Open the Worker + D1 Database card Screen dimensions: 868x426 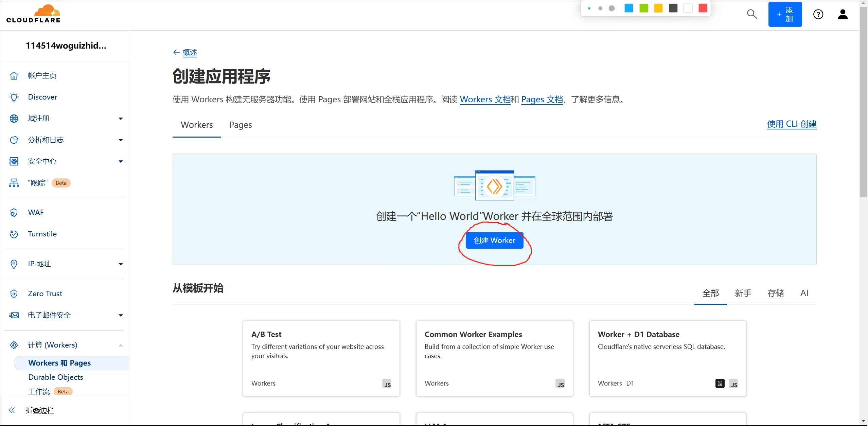point(668,358)
